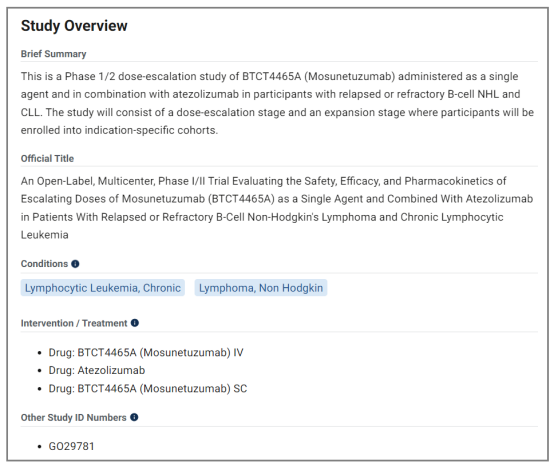Open the Lymphocytic Leukemia, Chronic condition tag
Image resolution: width=554 pixels, height=467 pixels.
(102, 288)
